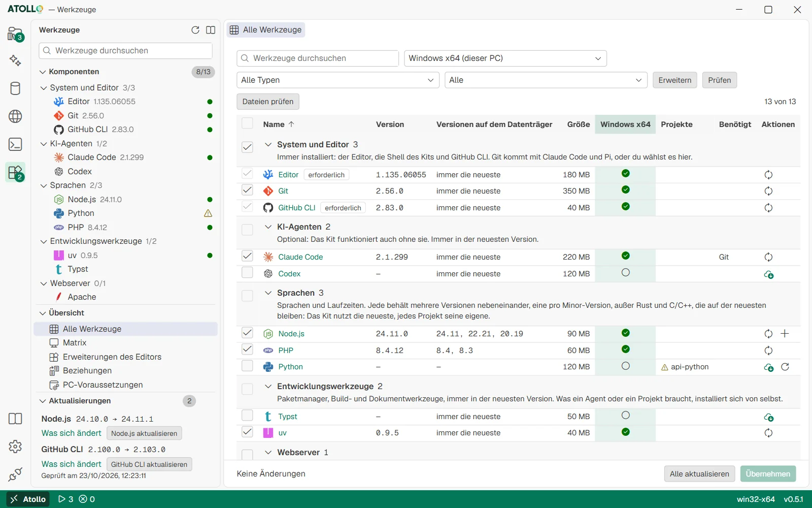Open the plug connection icon in activity bar
Viewport: 812px width, 508px height.
(15, 474)
